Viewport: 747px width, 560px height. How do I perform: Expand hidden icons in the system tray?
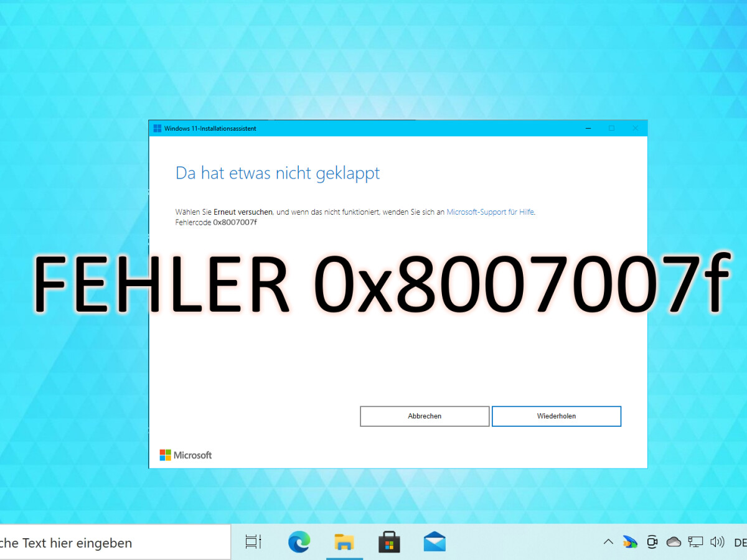[608, 542]
